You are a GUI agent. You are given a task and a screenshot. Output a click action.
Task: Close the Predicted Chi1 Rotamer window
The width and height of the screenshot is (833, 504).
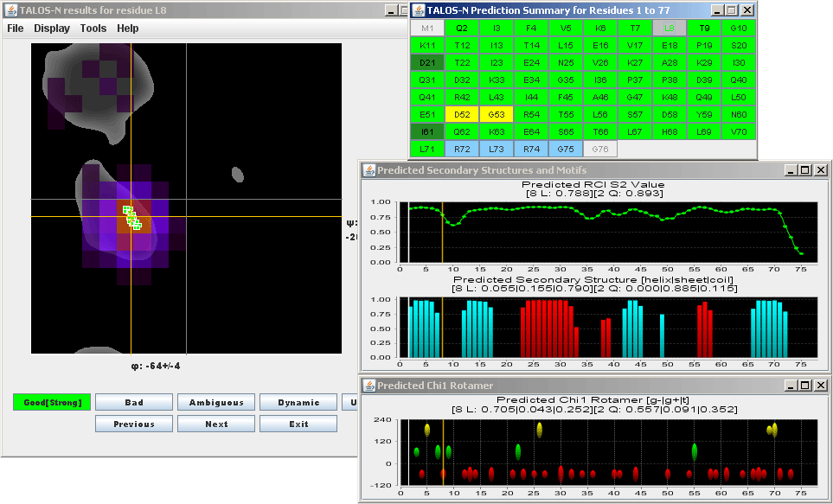[x=820, y=385]
